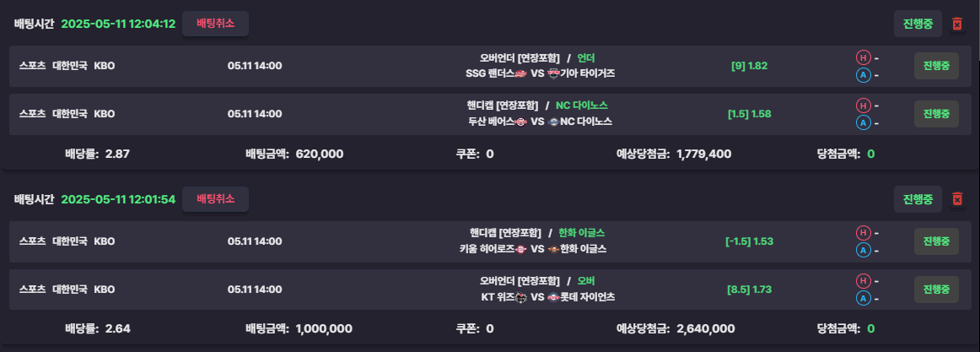Click 진행중 status for the 12:01:54 slip header
The image size is (980, 352).
pyautogui.click(x=918, y=199)
